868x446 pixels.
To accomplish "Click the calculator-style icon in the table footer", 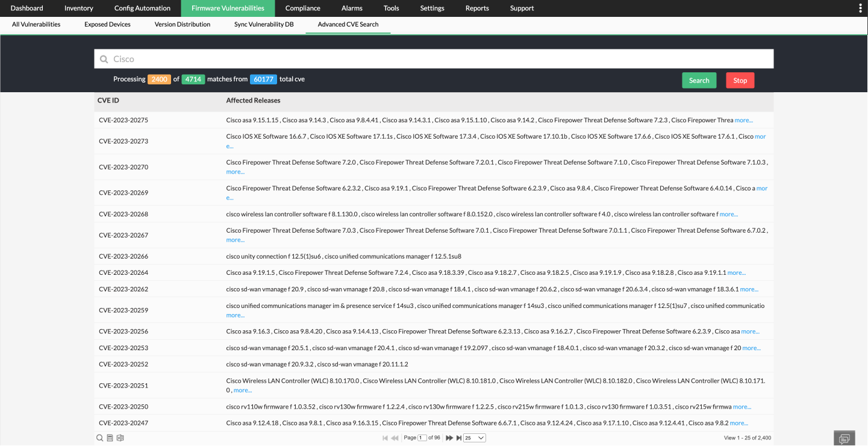I will [110, 438].
